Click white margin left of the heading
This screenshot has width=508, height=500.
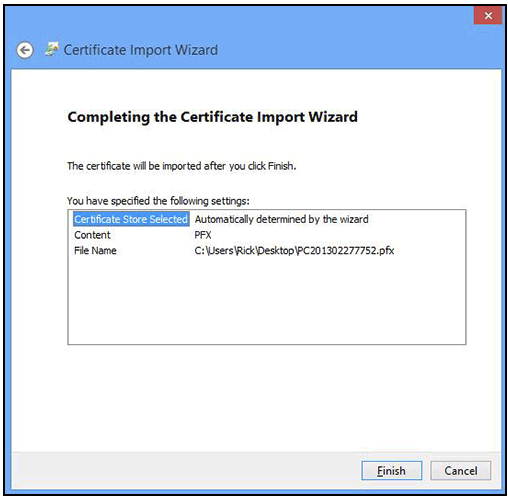pos(38,117)
